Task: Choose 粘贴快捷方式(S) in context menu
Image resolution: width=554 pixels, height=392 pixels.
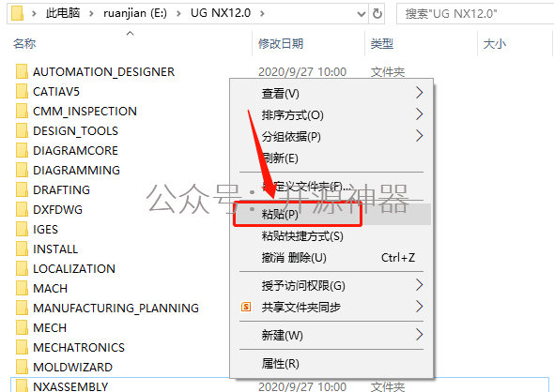Action: [x=331, y=236]
